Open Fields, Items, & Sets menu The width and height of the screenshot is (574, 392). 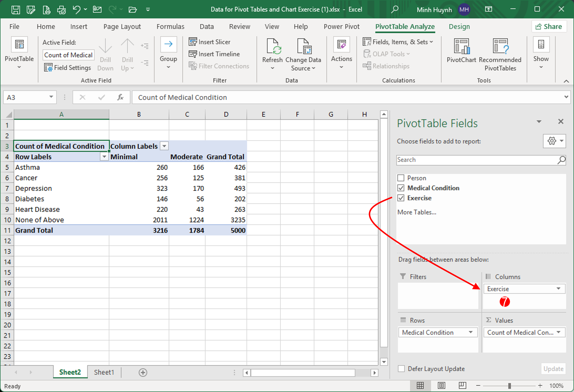tap(398, 42)
